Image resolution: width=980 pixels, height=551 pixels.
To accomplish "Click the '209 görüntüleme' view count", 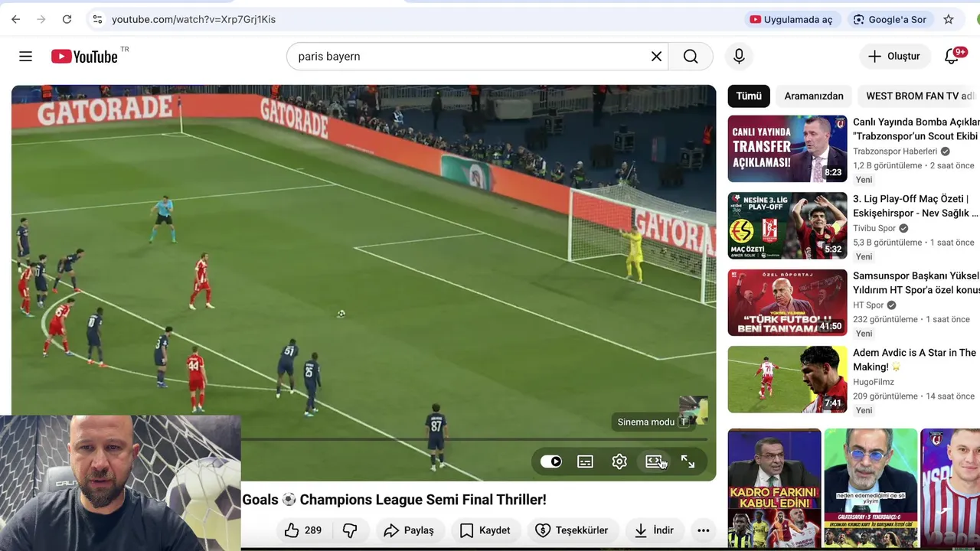I will coord(886,396).
